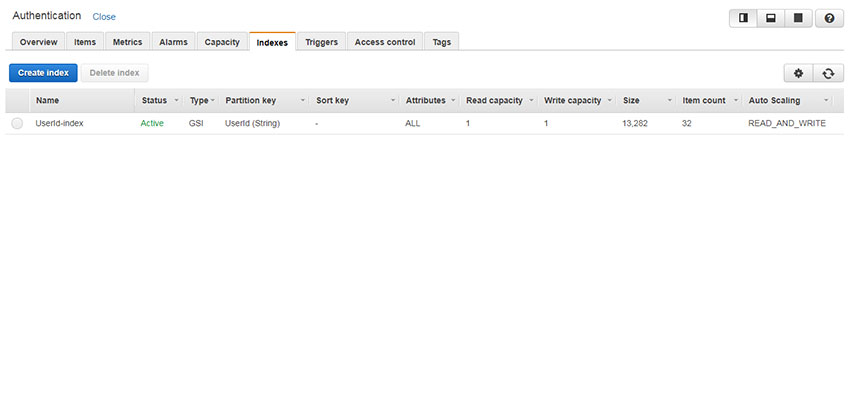Open table settings gear icon
The image size is (850, 400).
coord(799,73)
